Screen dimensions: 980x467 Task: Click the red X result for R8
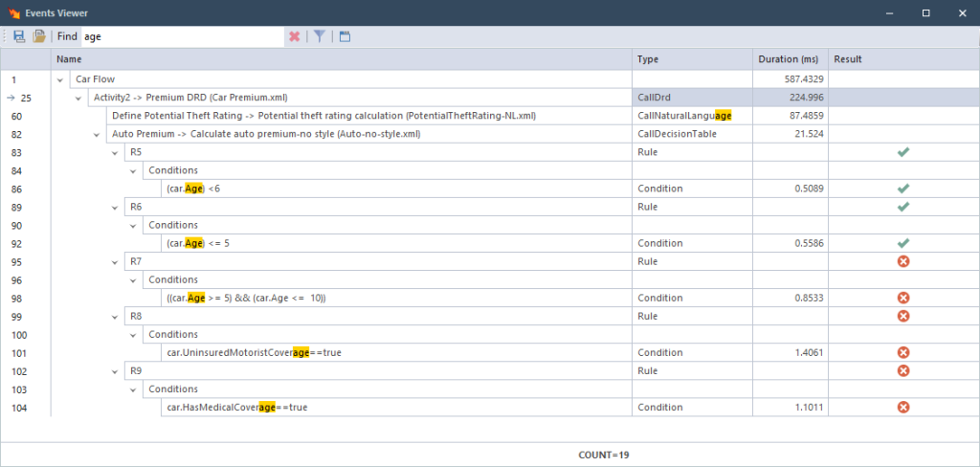pyautogui.click(x=902, y=316)
